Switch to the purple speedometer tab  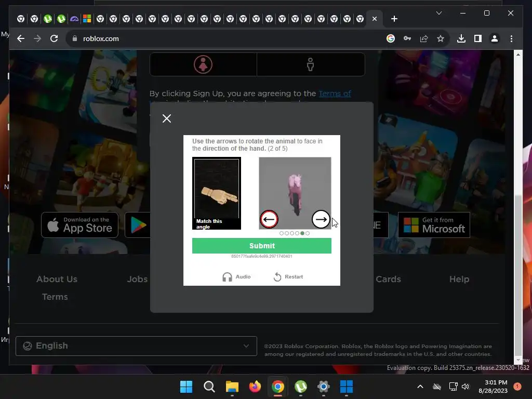click(x=74, y=19)
